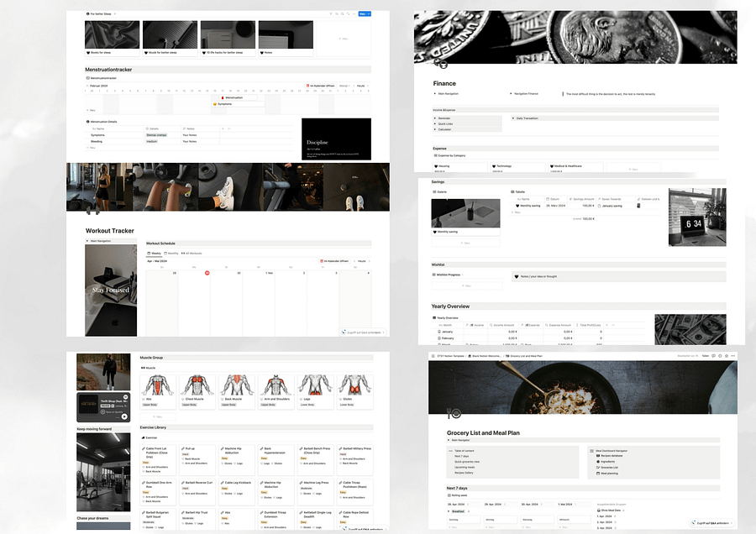The height and width of the screenshot is (534, 756).
Task: Open the Monat dropdown in the Menstruationtracker timeline
Action: click(x=344, y=86)
